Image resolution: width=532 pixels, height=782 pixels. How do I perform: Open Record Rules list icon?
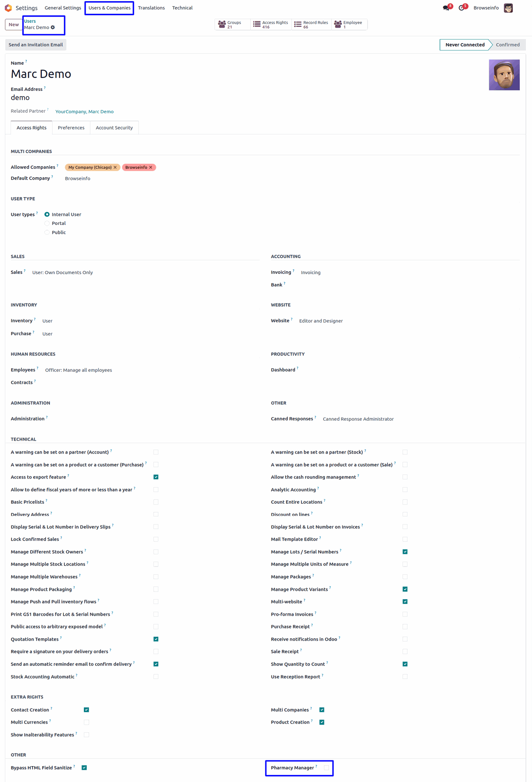point(298,24)
